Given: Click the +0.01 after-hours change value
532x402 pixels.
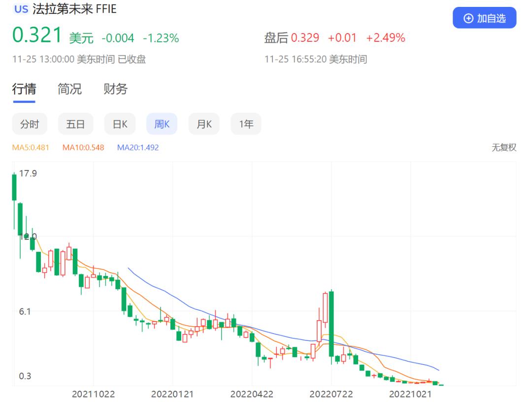Looking at the screenshot, I should pos(342,37).
